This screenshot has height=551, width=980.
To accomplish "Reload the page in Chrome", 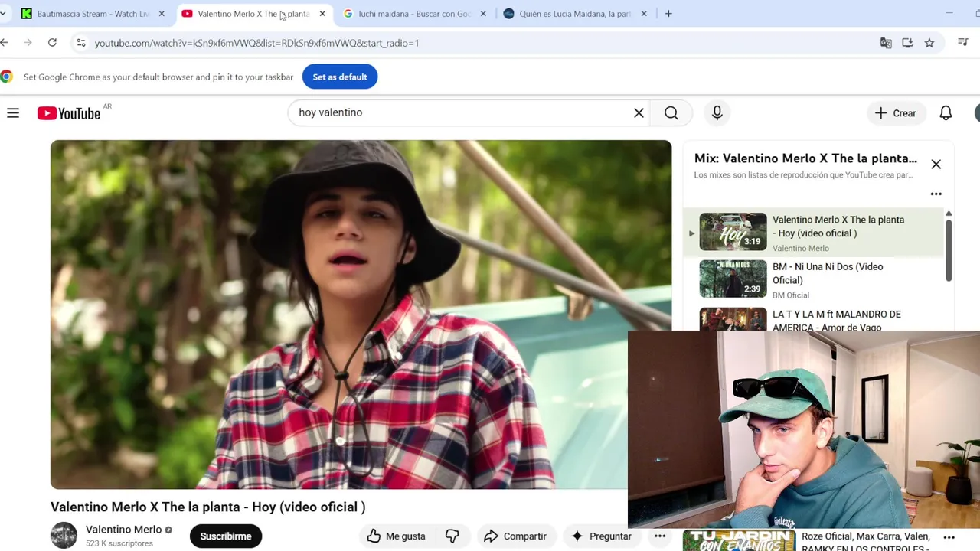I will coord(52,43).
